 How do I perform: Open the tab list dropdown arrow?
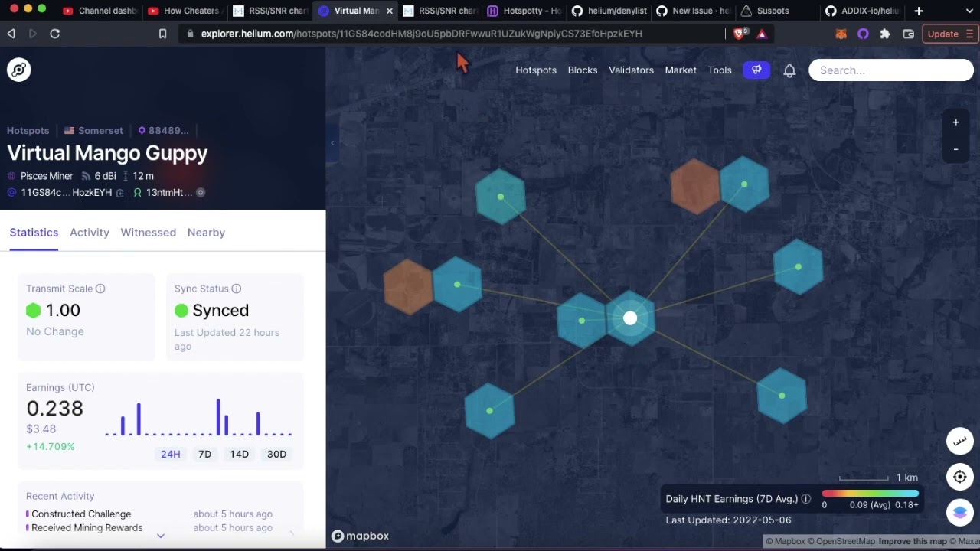click(x=968, y=11)
